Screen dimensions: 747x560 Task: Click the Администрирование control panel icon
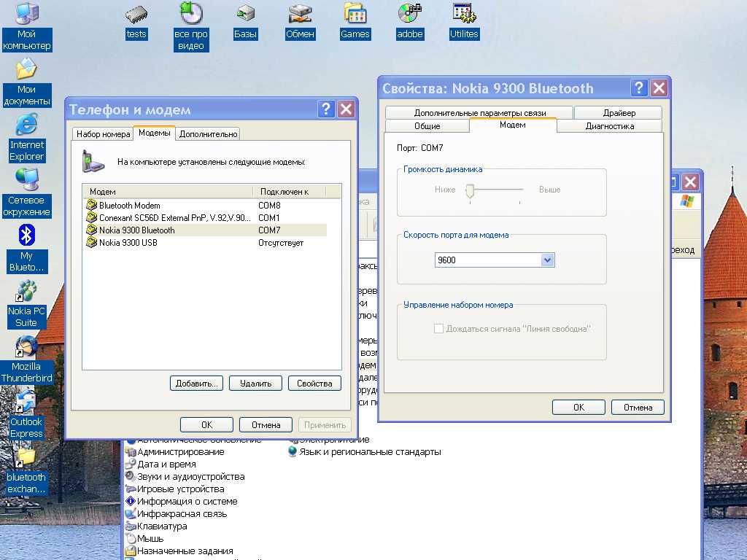click(x=131, y=452)
